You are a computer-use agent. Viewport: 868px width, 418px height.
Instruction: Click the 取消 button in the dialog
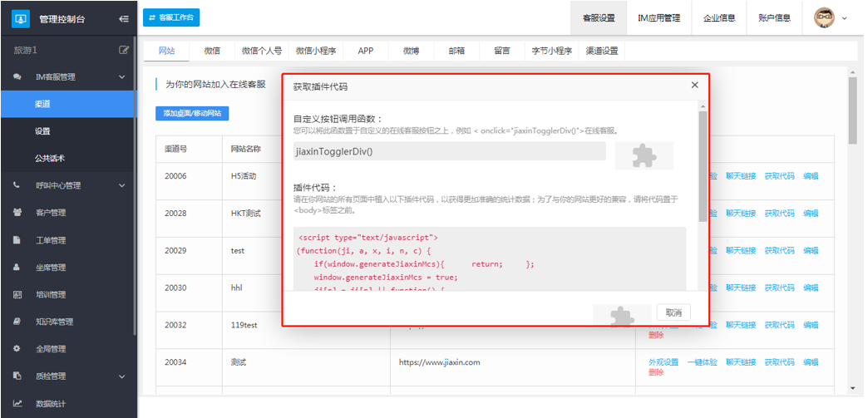(x=673, y=312)
